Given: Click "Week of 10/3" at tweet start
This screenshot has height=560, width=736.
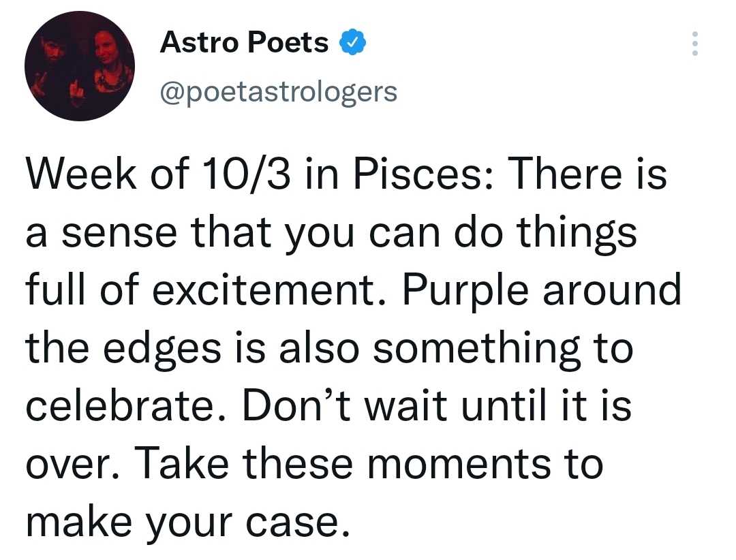Looking at the screenshot, I should [x=139, y=175].
